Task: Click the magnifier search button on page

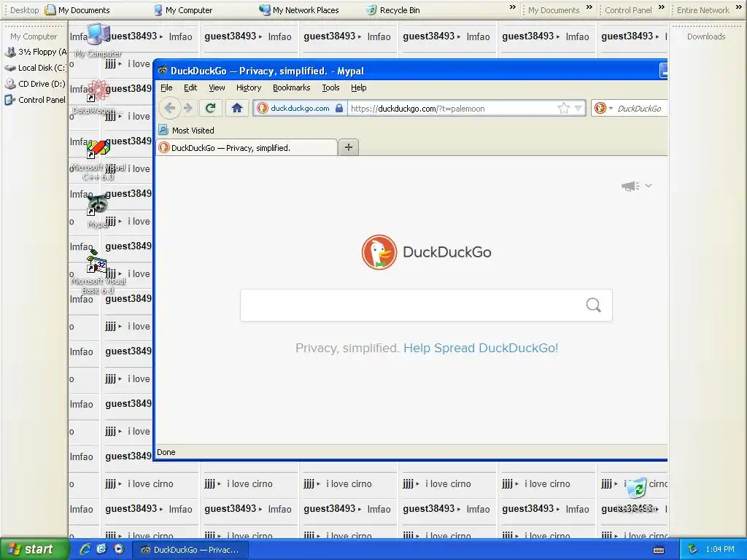Action: (x=593, y=305)
